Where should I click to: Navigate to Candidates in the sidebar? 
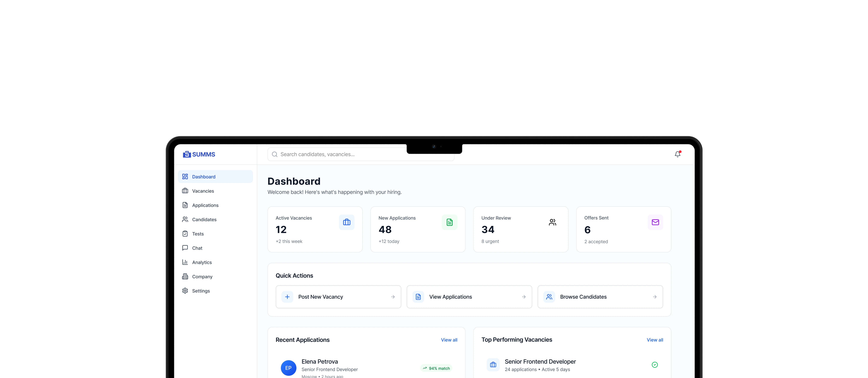pyautogui.click(x=215, y=219)
